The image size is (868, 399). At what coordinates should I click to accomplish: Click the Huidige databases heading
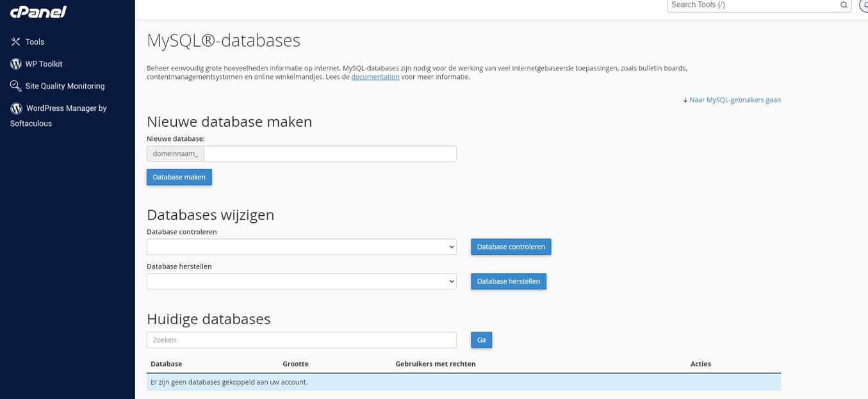pyautogui.click(x=209, y=319)
